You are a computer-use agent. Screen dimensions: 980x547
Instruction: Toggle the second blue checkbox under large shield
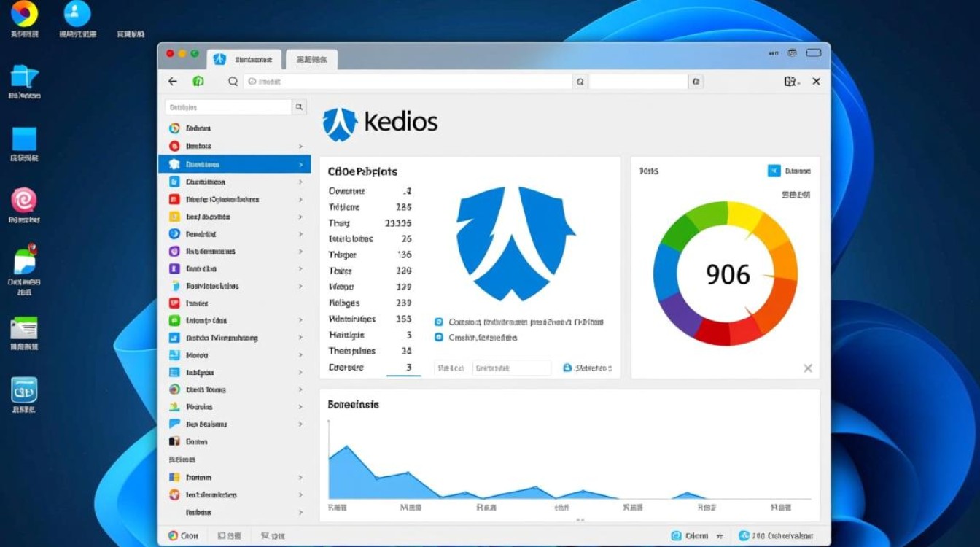click(x=439, y=338)
